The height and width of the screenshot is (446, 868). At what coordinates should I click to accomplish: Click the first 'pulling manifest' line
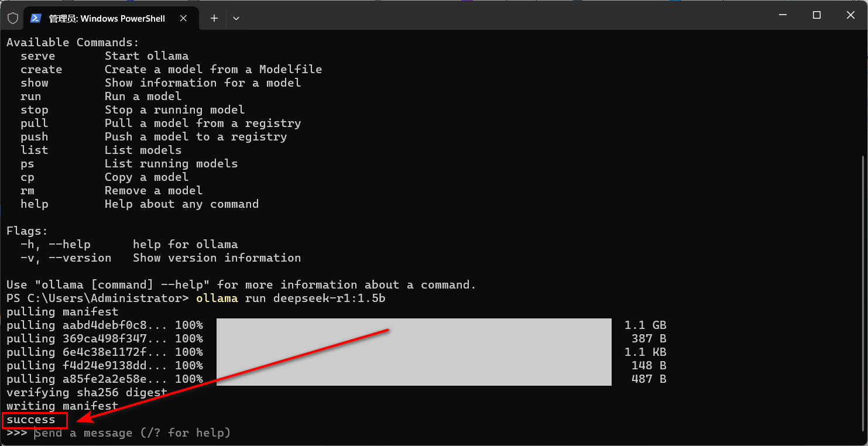coord(63,312)
